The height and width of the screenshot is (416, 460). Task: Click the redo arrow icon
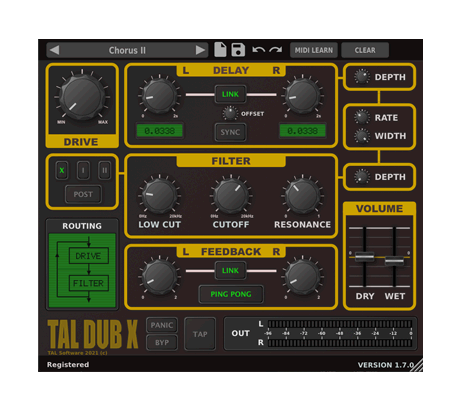click(x=275, y=50)
